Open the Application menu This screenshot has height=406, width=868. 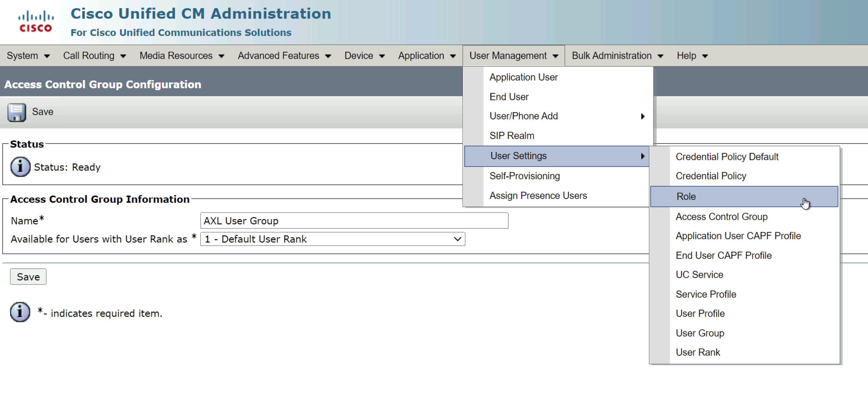[427, 56]
